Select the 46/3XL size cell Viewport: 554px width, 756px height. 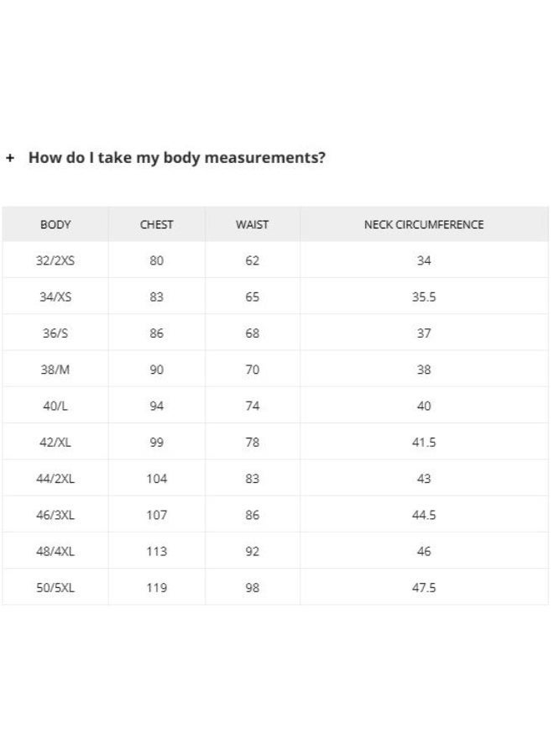coord(55,515)
